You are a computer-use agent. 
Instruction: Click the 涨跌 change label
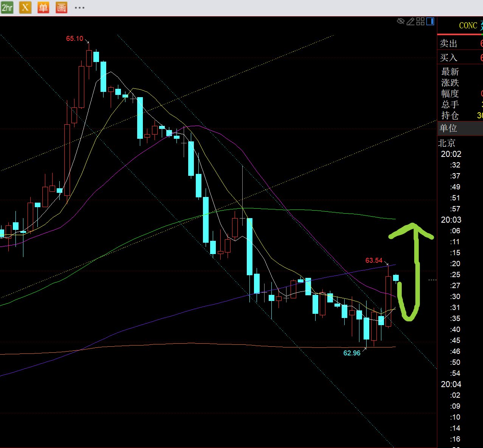450,83
